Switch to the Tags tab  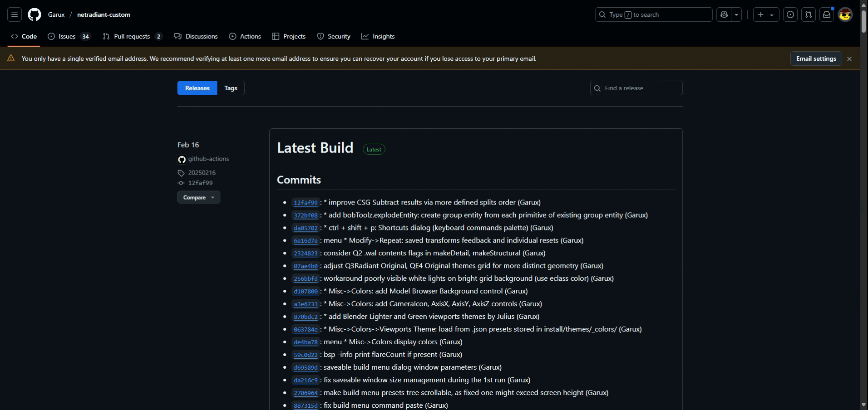click(231, 88)
